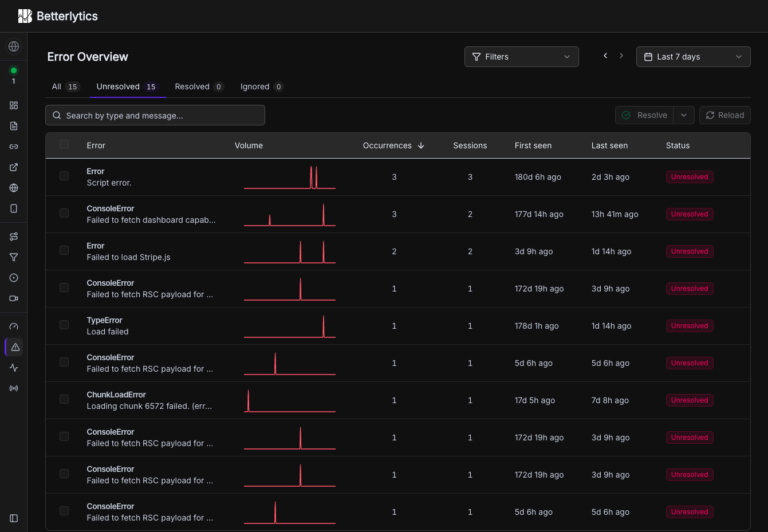Tick the checkbox for the 'Script error.' row
The image size is (768, 532).
[x=64, y=176]
